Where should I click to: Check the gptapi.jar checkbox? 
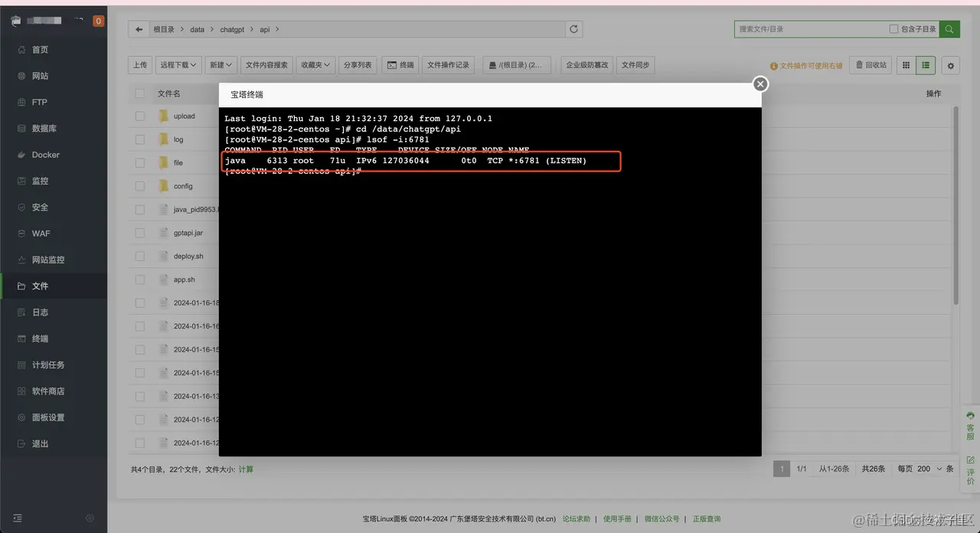pos(140,233)
